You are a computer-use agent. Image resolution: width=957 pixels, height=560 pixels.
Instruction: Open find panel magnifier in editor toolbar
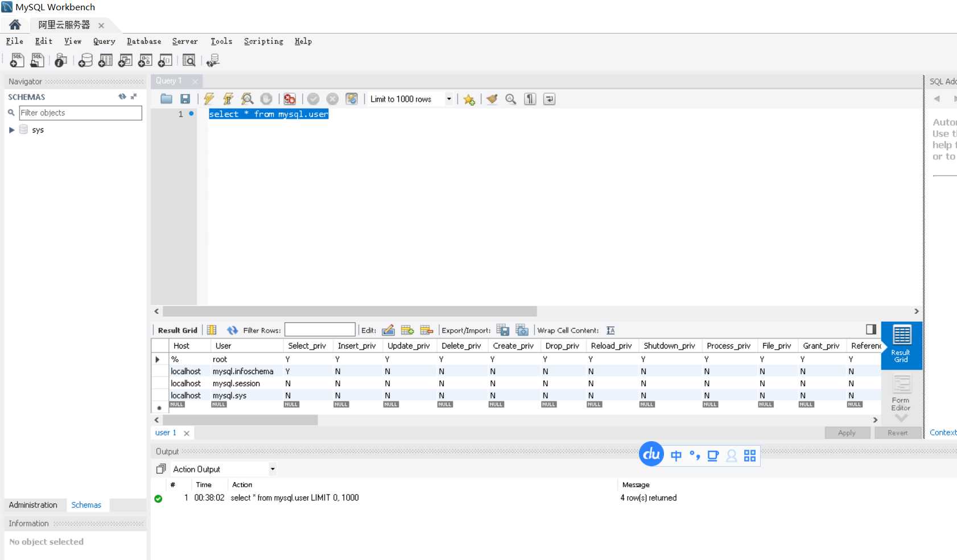pyautogui.click(x=511, y=99)
